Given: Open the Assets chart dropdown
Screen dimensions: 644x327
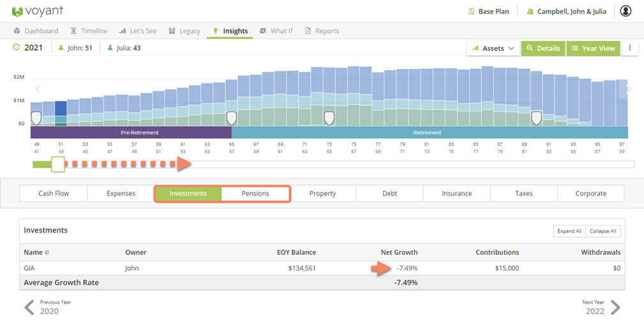Looking at the screenshot, I should (493, 48).
